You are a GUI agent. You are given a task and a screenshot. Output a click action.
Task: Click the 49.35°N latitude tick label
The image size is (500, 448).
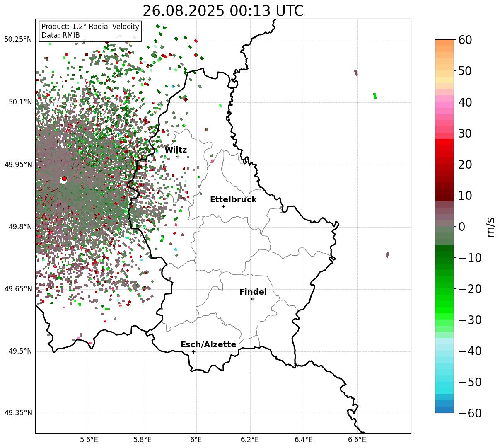pos(18,413)
